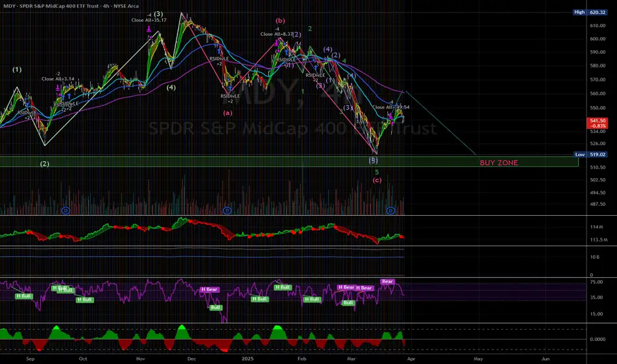The image size is (617, 364).
Task: Click the Apr label on the time axis
Action: tap(411, 359)
